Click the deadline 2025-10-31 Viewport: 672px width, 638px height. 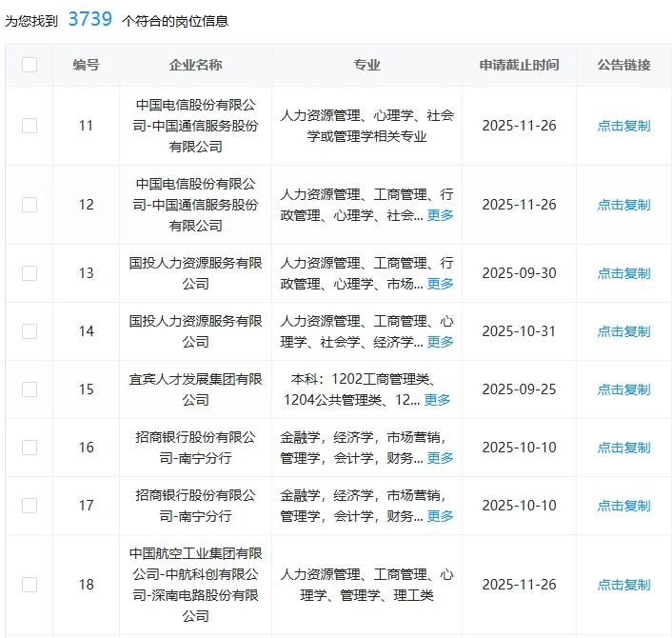(519, 331)
